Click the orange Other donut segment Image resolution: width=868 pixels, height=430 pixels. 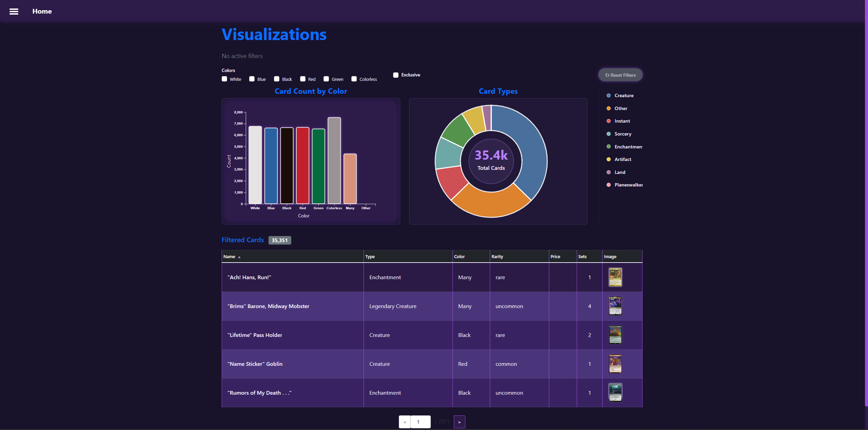point(491,204)
